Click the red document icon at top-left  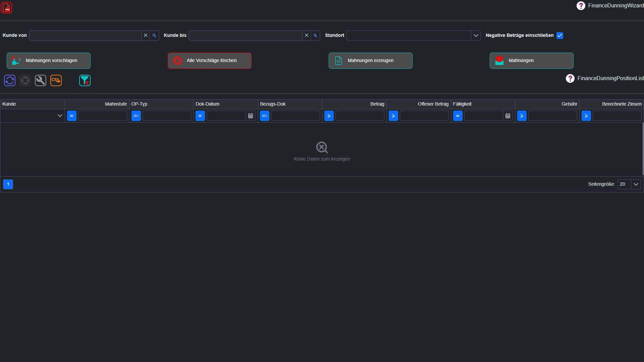pos(6,7)
